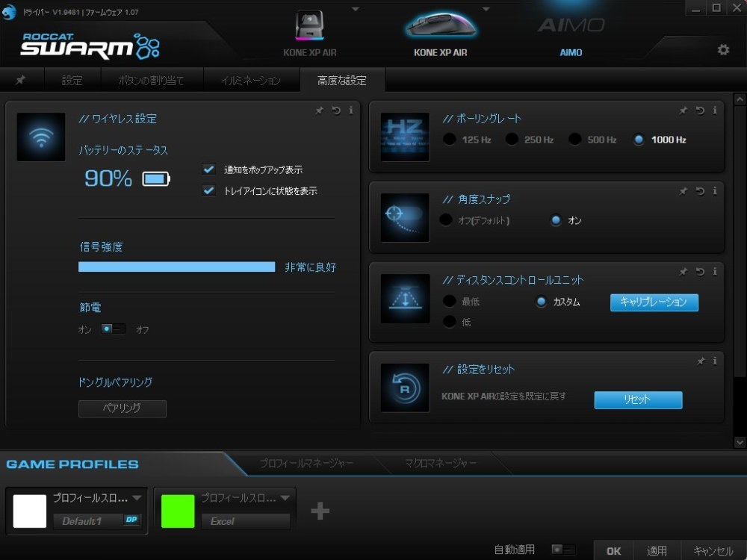Select the 250 Hz polling rate
The width and height of the screenshot is (747, 560).
point(512,140)
